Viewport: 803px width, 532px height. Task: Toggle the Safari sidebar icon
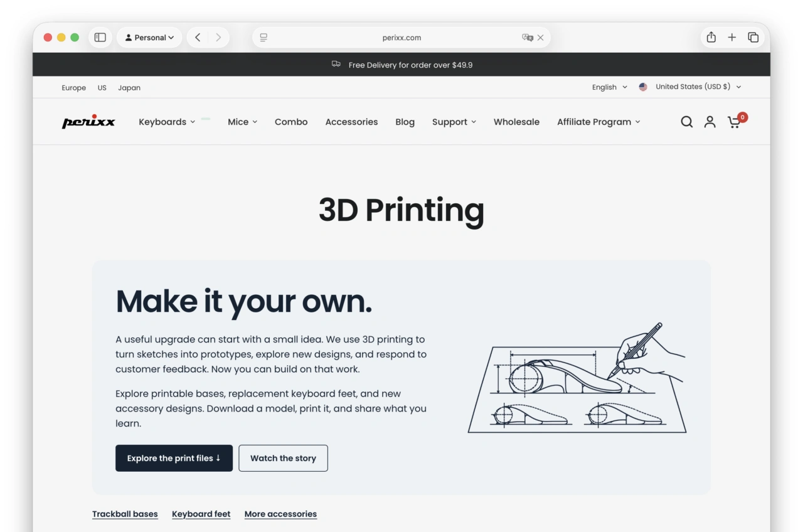[x=100, y=38]
